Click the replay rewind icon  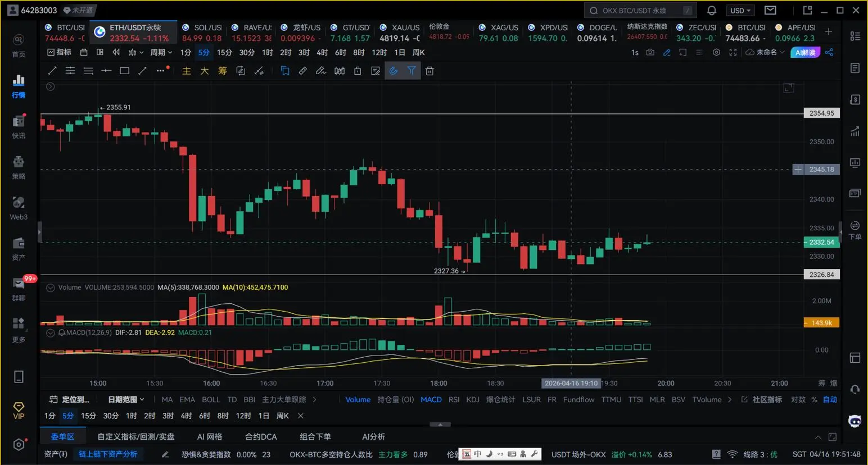click(116, 52)
